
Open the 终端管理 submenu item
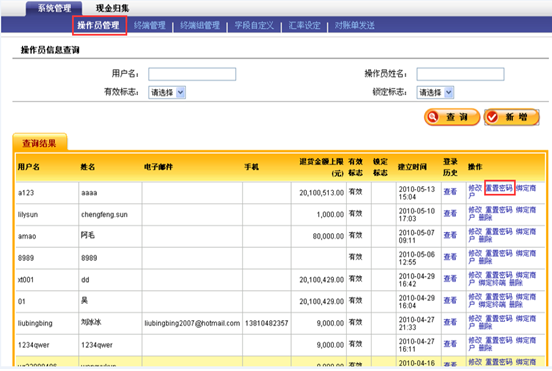click(150, 25)
